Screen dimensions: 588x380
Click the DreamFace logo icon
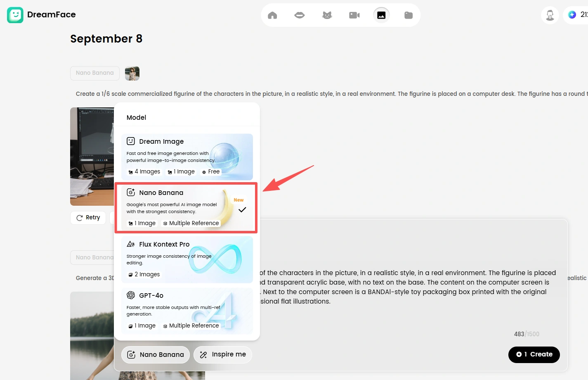(15, 15)
